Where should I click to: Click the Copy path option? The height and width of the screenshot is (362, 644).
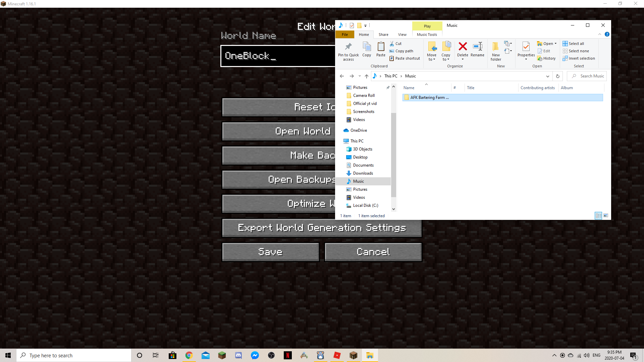(x=404, y=51)
